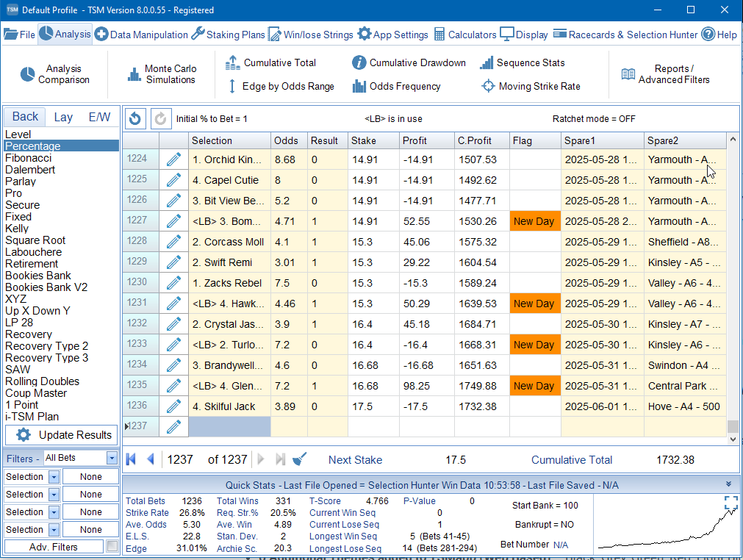Screen dimensions: 743x560
Task: Edit new row 1237 pencil icon
Action: 174,426
